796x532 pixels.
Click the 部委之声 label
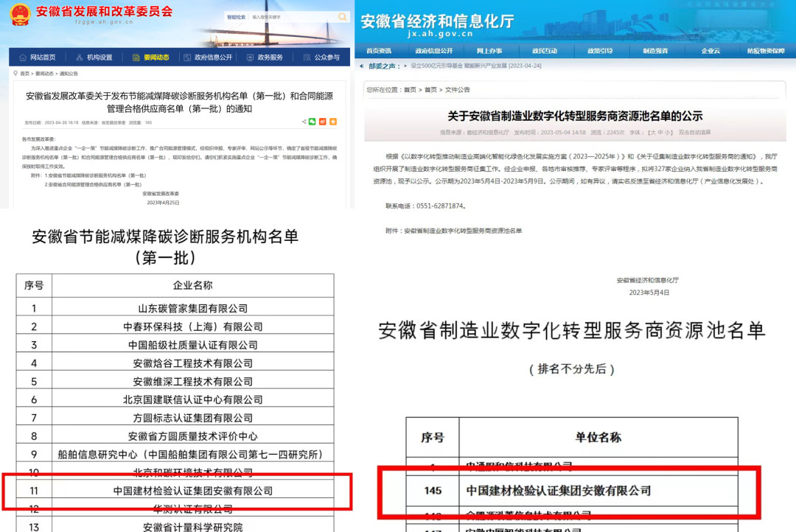(381, 66)
